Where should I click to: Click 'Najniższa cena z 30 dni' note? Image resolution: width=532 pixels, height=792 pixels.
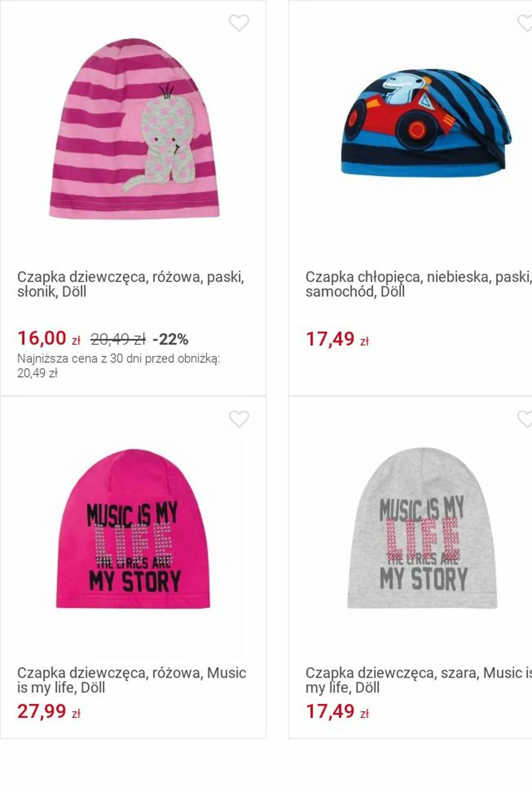pos(119,366)
